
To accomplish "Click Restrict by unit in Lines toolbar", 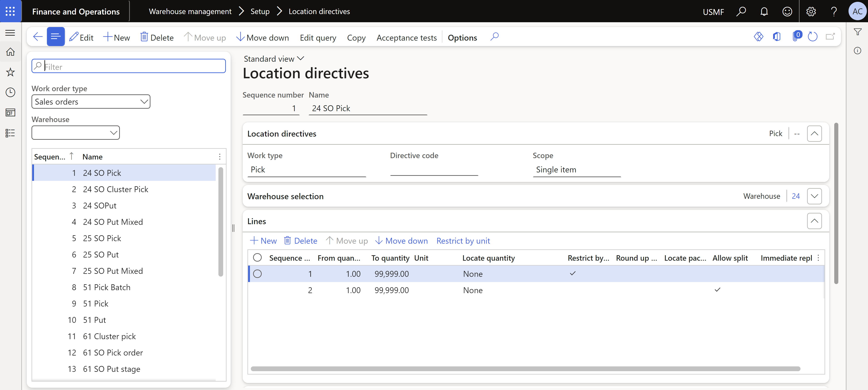I will (463, 240).
